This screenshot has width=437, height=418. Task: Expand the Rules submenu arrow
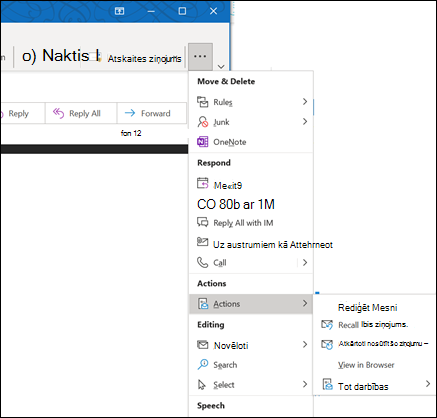pyautogui.click(x=305, y=102)
